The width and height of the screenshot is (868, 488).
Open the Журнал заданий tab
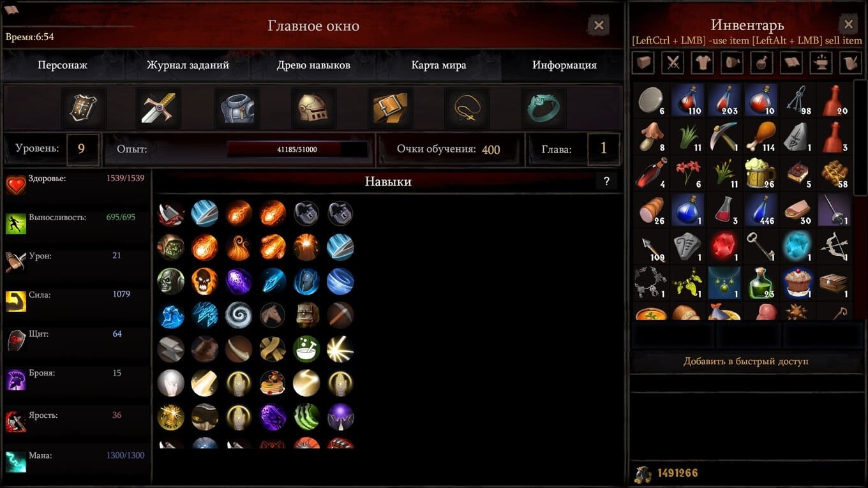click(x=188, y=65)
